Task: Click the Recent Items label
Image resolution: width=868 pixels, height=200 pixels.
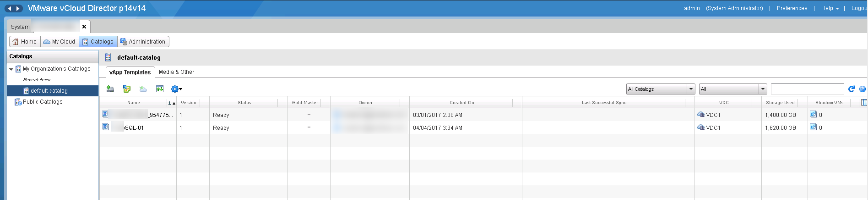Action: point(37,80)
